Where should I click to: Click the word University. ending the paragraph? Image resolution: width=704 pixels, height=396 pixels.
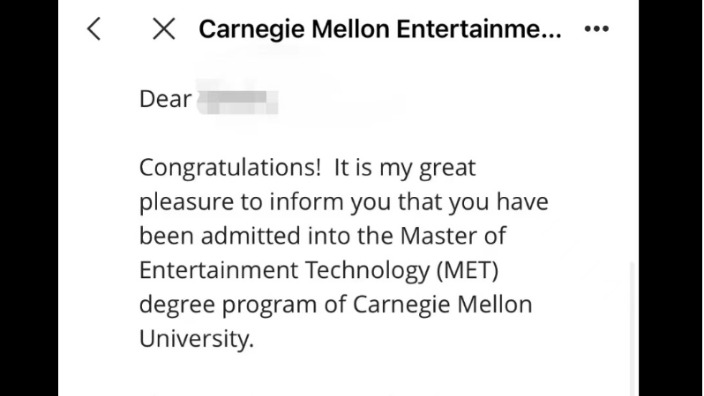(197, 339)
